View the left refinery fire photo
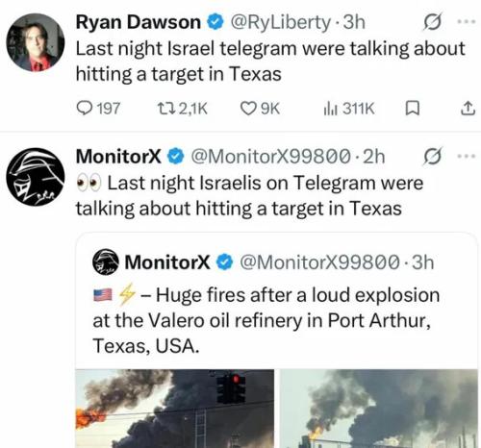 tap(175, 409)
